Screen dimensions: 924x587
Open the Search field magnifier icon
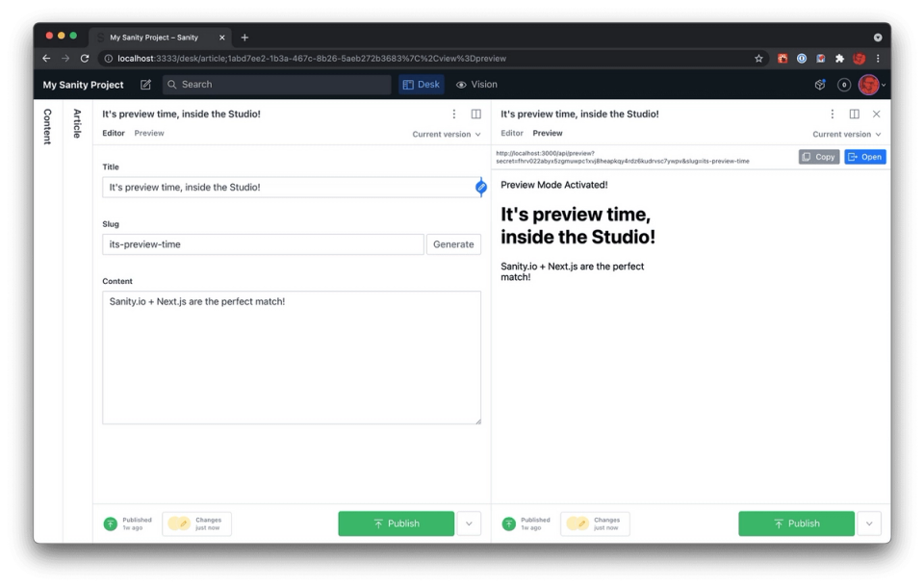pos(170,85)
